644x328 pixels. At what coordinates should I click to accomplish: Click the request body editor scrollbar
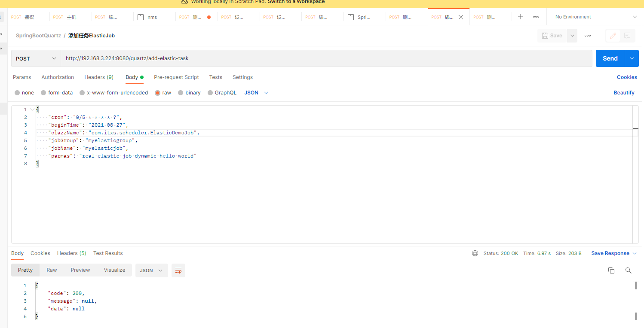pos(635,175)
